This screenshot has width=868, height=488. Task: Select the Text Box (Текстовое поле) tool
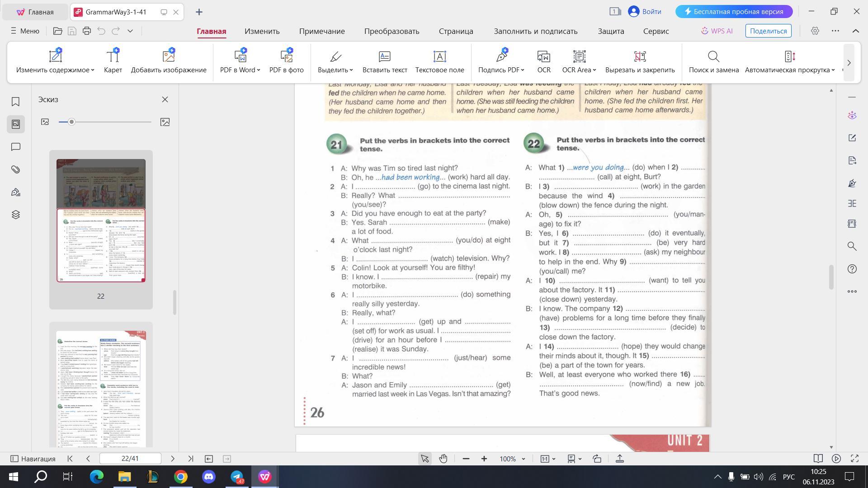(x=439, y=57)
